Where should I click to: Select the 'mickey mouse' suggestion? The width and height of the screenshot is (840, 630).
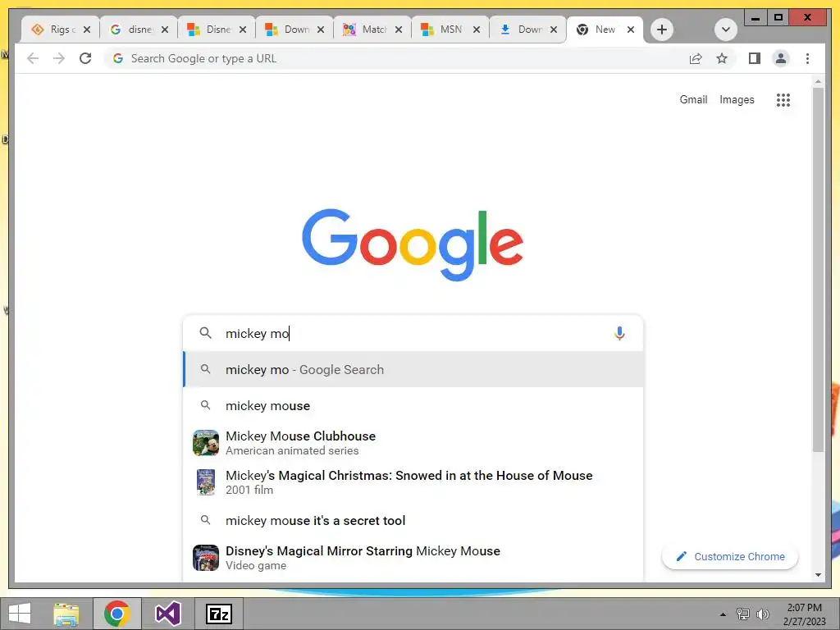pos(413,405)
